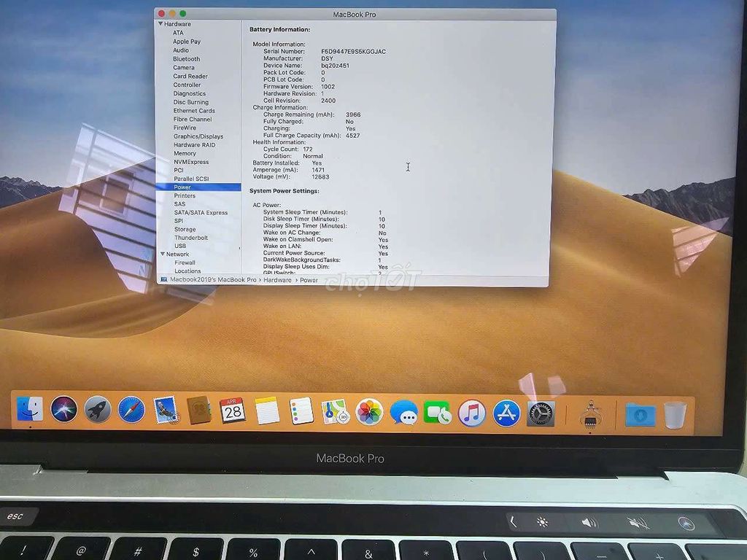Open the Mail stamp icon
The image size is (747, 560).
166,411
